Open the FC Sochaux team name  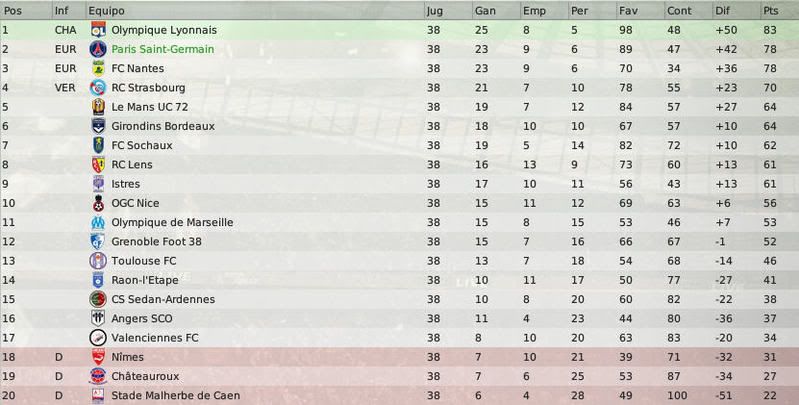coord(142,145)
